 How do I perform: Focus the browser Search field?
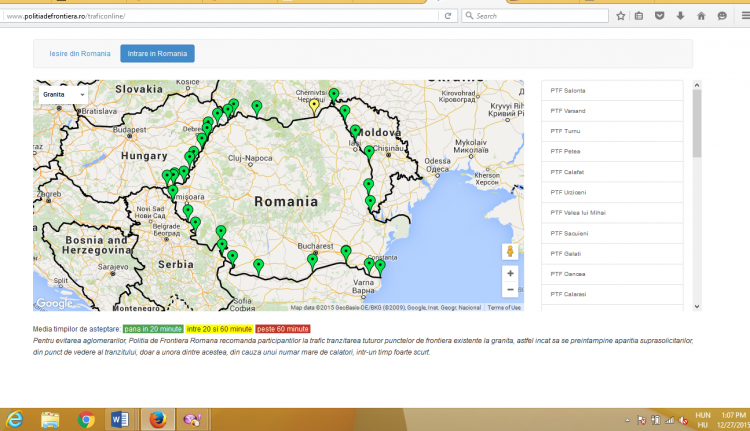[535, 16]
